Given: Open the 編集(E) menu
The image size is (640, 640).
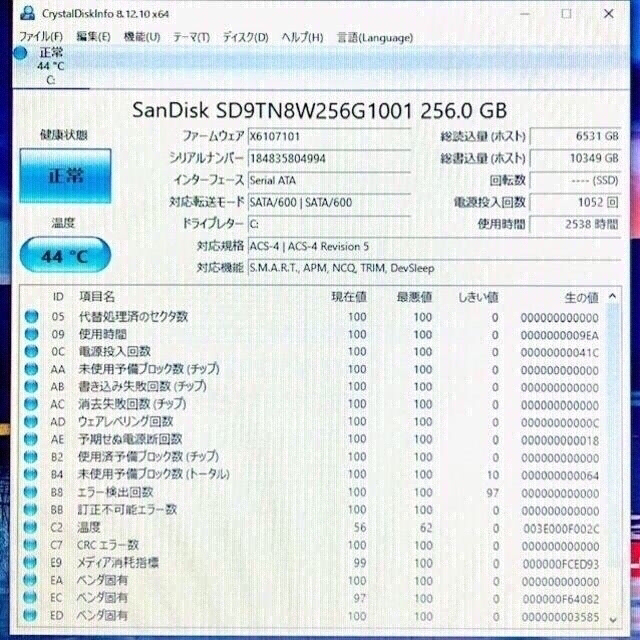Looking at the screenshot, I should (93, 37).
